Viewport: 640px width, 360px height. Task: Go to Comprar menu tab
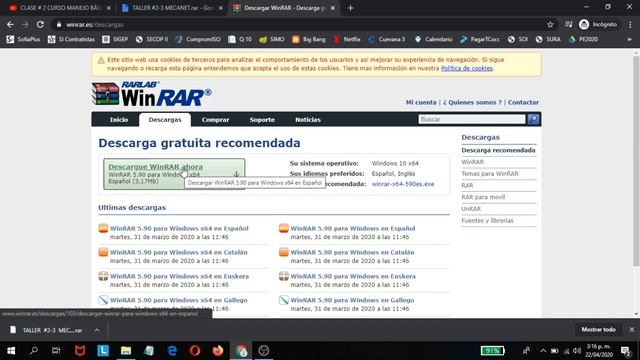pyautogui.click(x=216, y=120)
